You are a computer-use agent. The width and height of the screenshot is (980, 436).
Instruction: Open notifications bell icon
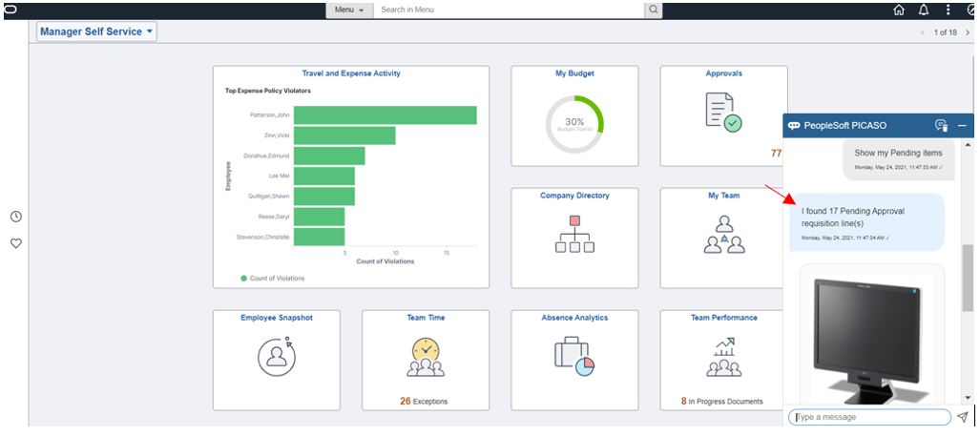(x=923, y=10)
